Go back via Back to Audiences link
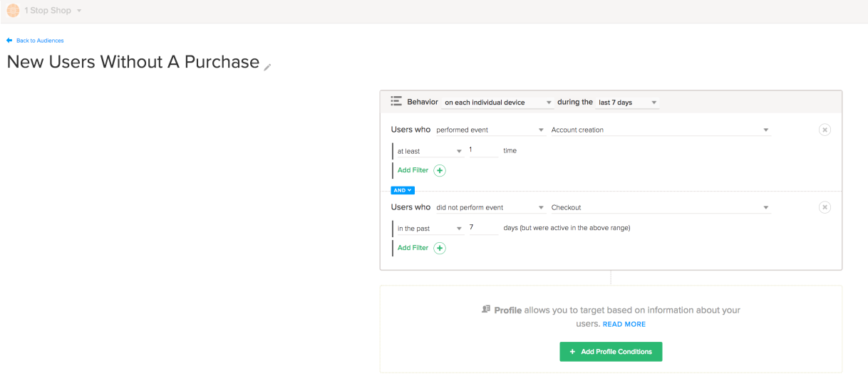This screenshot has height=376, width=868. (x=40, y=41)
